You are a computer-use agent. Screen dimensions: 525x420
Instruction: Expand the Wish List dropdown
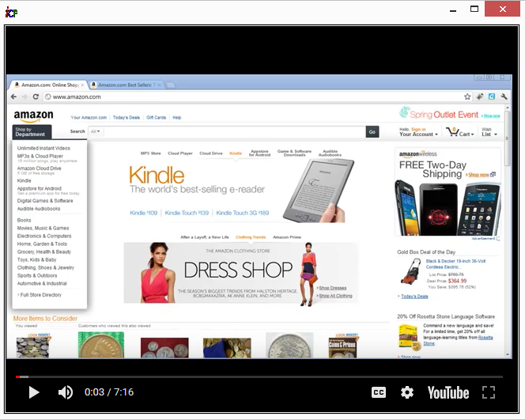click(x=489, y=132)
